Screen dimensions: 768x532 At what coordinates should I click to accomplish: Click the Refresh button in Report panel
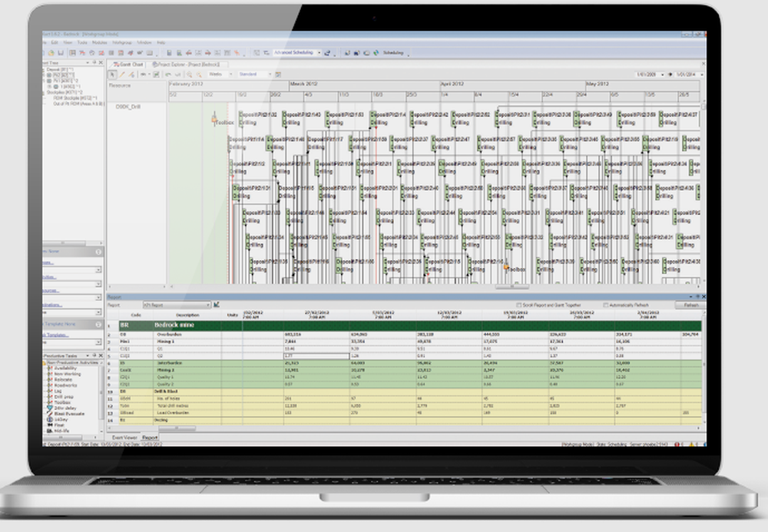tap(690, 305)
